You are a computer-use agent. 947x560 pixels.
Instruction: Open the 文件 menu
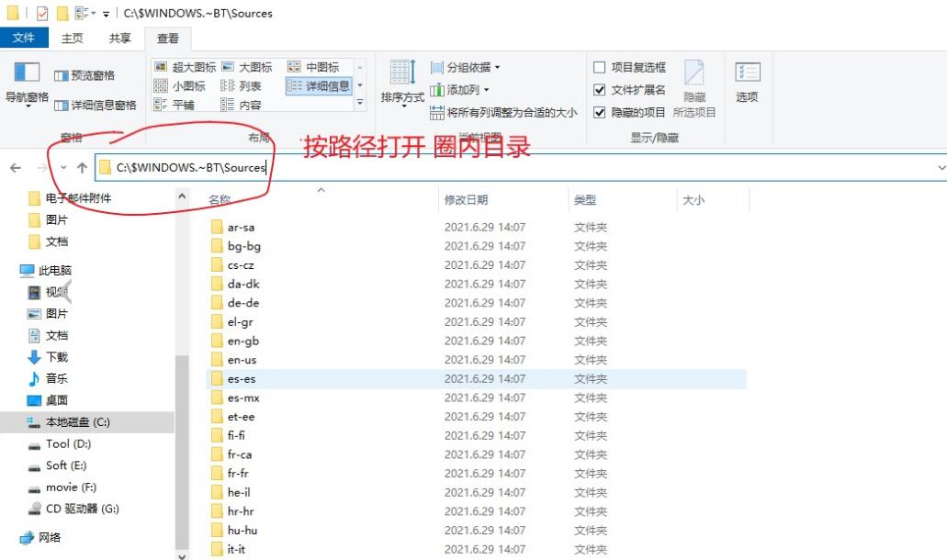[25, 38]
